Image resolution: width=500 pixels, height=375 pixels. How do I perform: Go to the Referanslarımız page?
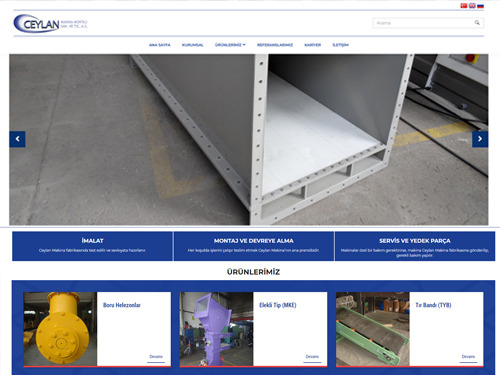point(275,45)
